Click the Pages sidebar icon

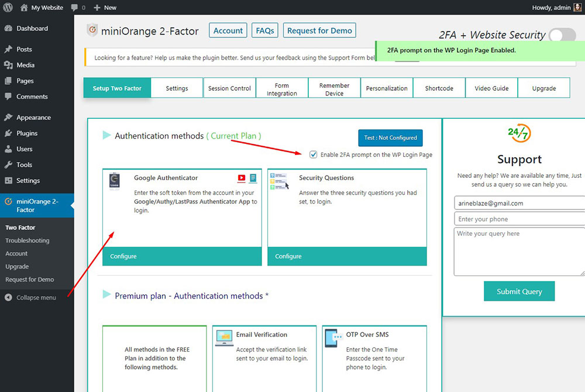click(9, 81)
